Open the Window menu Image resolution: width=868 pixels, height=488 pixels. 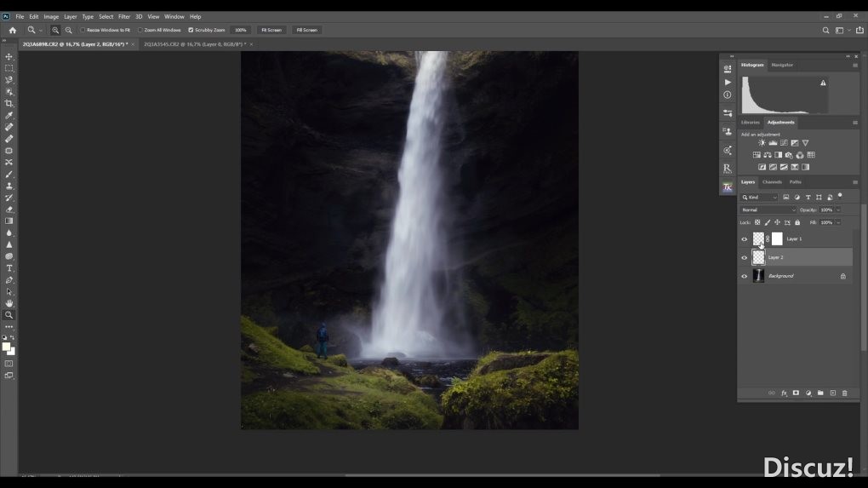pyautogui.click(x=174, y=17)
